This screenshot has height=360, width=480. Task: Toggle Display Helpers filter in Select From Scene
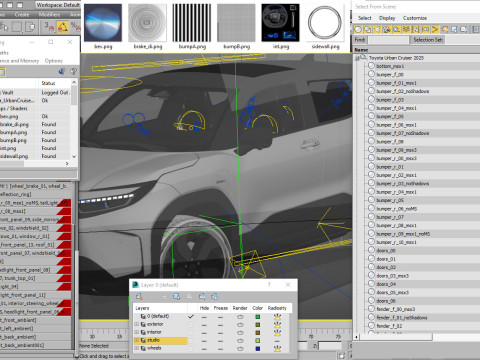coord(396,29)
